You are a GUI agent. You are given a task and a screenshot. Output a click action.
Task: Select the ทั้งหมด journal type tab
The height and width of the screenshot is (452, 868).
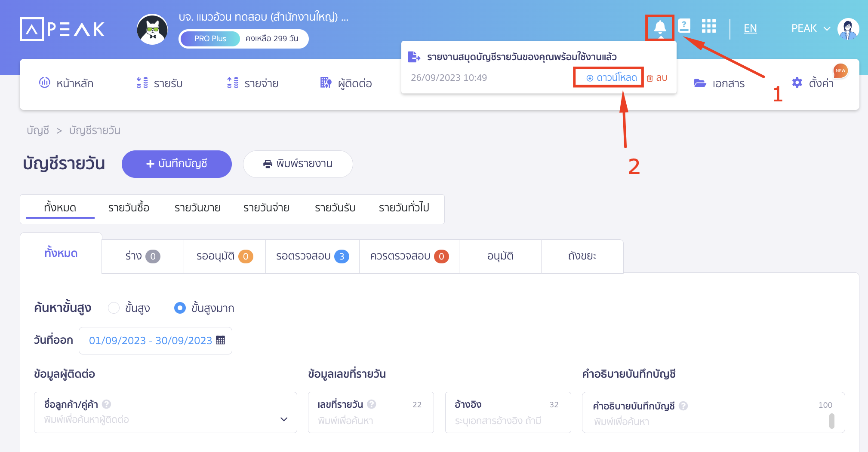coord(60,208)
